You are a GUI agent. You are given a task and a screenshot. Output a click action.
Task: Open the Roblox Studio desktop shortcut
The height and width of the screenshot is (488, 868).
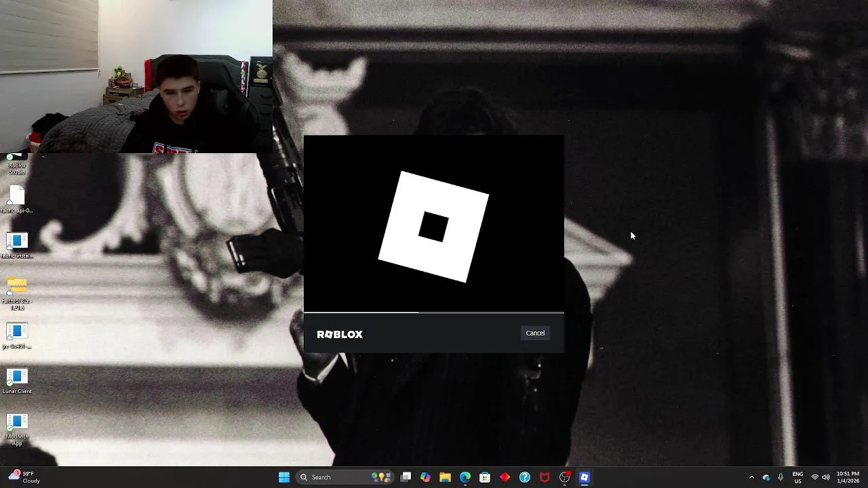pyautogui.click(x=17, y=164)
